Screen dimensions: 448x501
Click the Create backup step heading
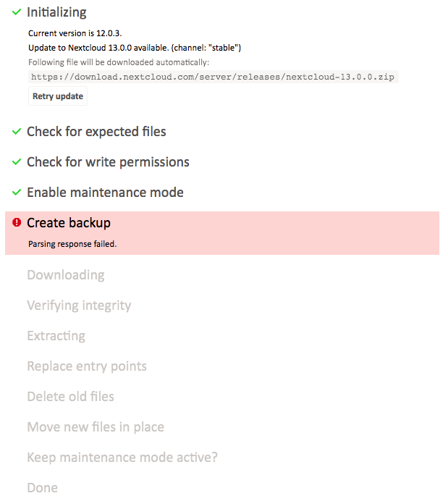click(x=69, y=223)
